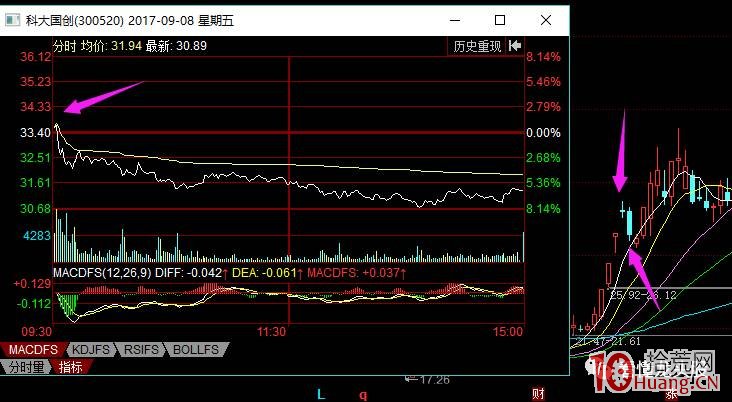This screenshot has height=402, width=732.
Task: Select the MACDFS indicator tab
Action: click(33, 349)
